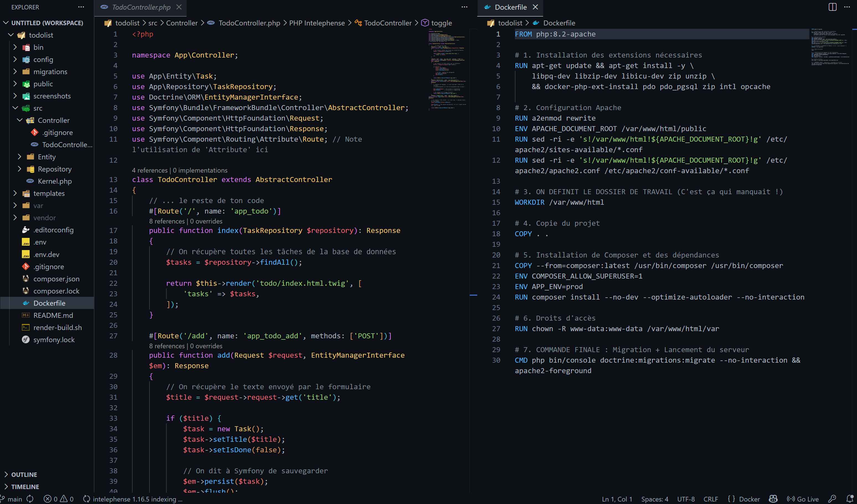The width and height of the screenshot is (857, 504).
Task: Click '8 references' lens above index function
Action: [x=167, y=221]
